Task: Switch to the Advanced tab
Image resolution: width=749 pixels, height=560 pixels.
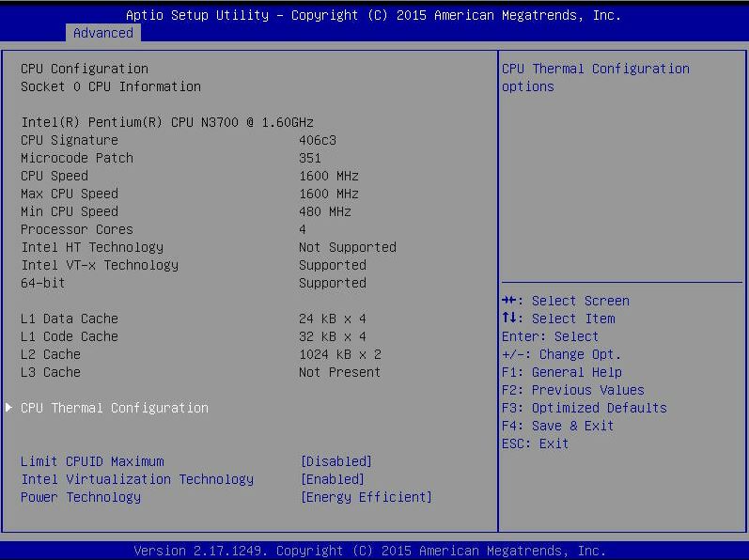Action: pyautogui.click(x=103, y=33)
